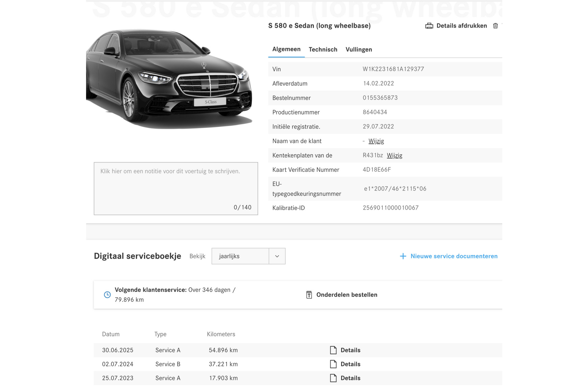The width and height of the screenshot is (588, 392).
Task: Click the vehicle note text field
Action: pyautogui.click(x=176, y=188)
